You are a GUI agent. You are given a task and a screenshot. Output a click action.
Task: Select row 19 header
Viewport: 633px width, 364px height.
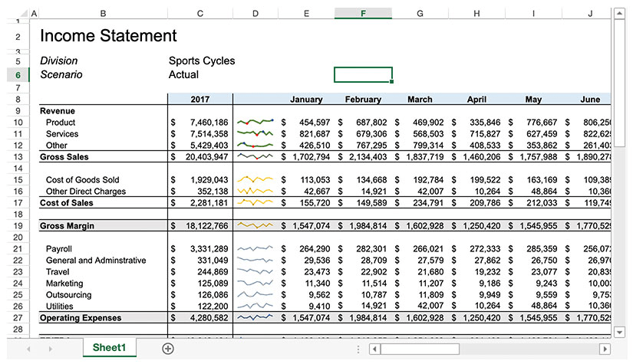pos(16,226)
